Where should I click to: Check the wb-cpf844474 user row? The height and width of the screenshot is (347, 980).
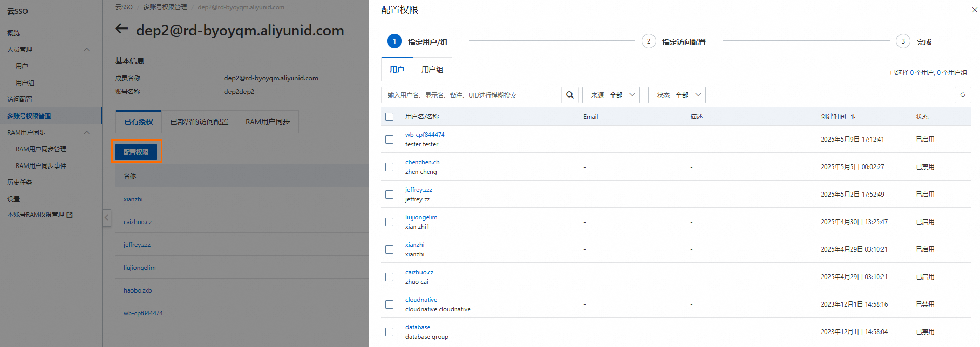pyautogui.click(x=389, y=140)
